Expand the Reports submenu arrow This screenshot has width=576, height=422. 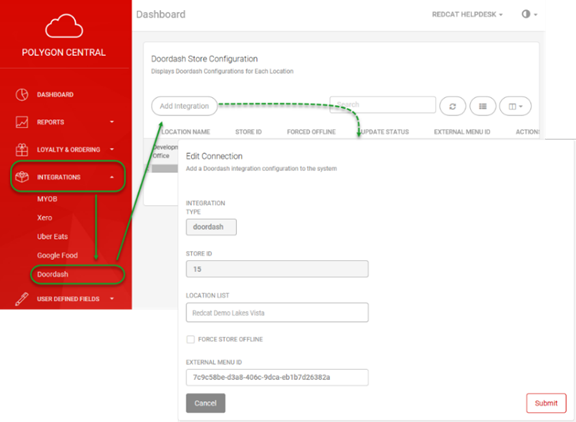(112, 122)
